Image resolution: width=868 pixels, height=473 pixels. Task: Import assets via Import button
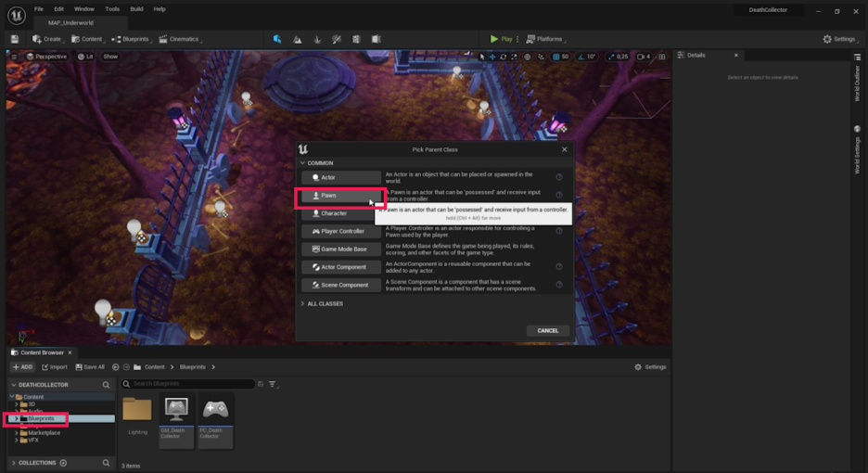[x=54, y=367]
